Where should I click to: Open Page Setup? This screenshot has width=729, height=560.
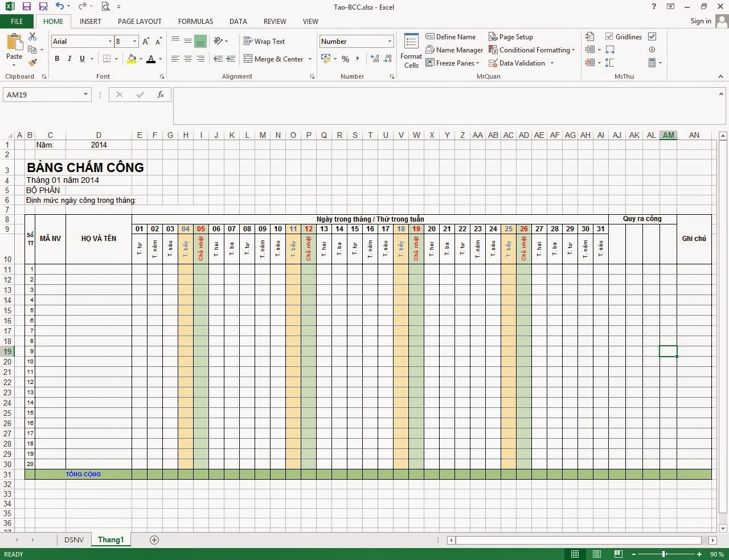(511, 36)
